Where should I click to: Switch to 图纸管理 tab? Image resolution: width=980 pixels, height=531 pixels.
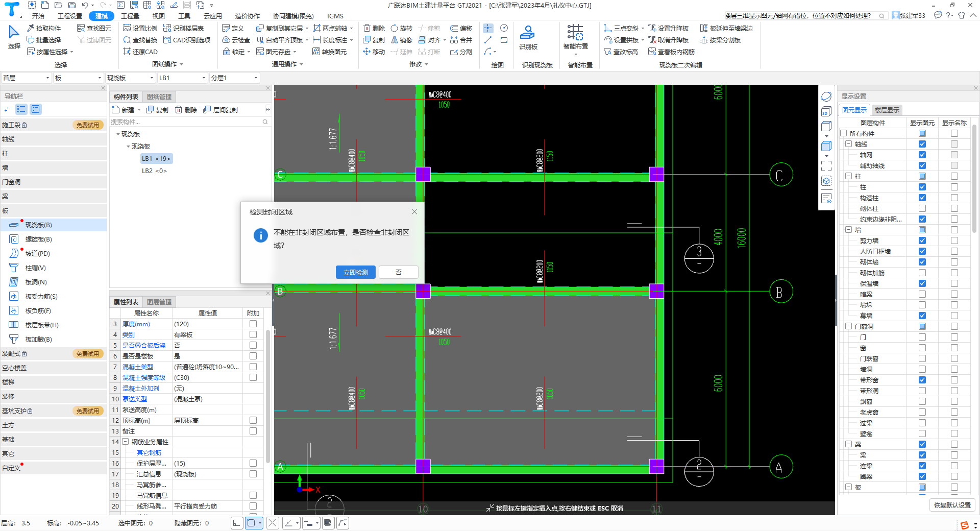point(159,96)
